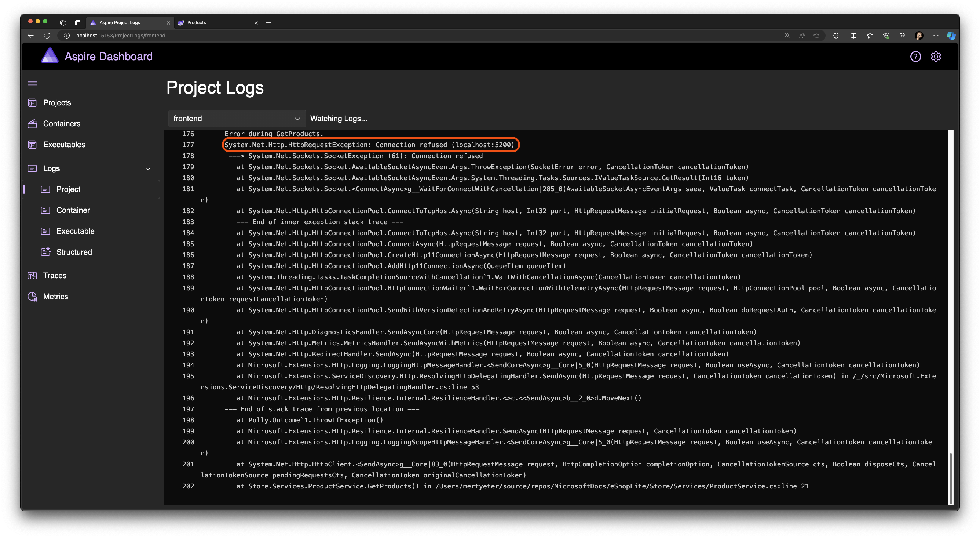Click the Logs section icon
This screenshot has height=538, width=980.
[x=32, y=168]
